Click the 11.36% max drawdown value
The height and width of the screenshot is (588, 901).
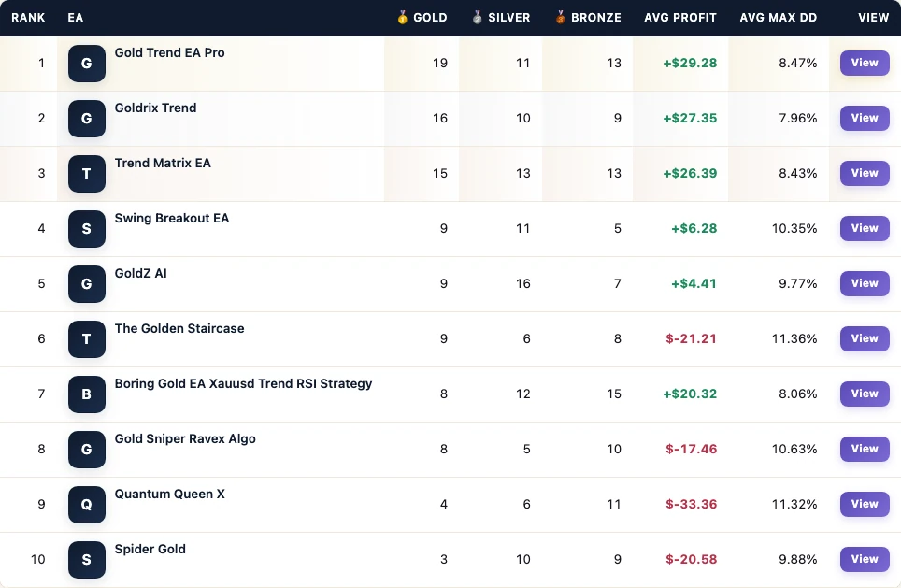794,339
